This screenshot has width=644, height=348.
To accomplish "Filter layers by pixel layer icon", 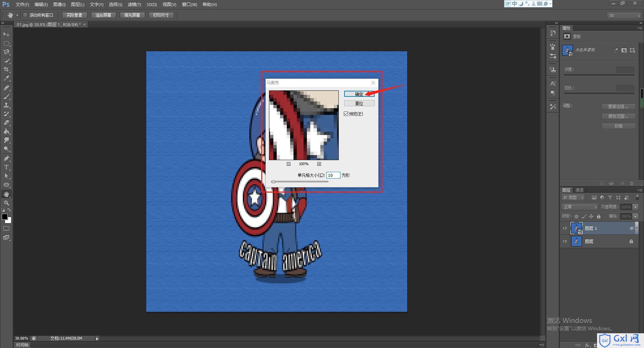I will coord(594,198).
